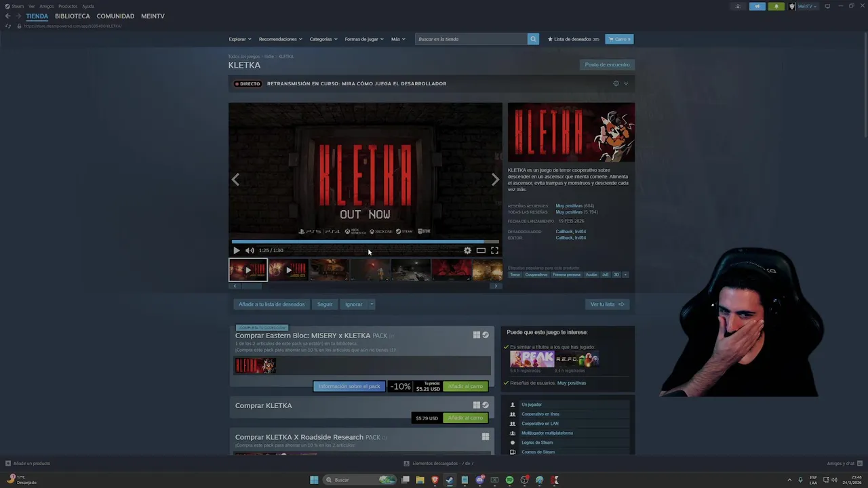
Task: Type in Buscar en la tienda field
Action: 471,39
